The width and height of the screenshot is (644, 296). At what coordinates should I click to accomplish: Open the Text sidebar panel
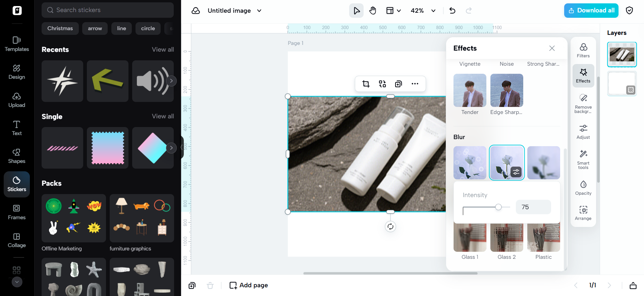point(17,128)
